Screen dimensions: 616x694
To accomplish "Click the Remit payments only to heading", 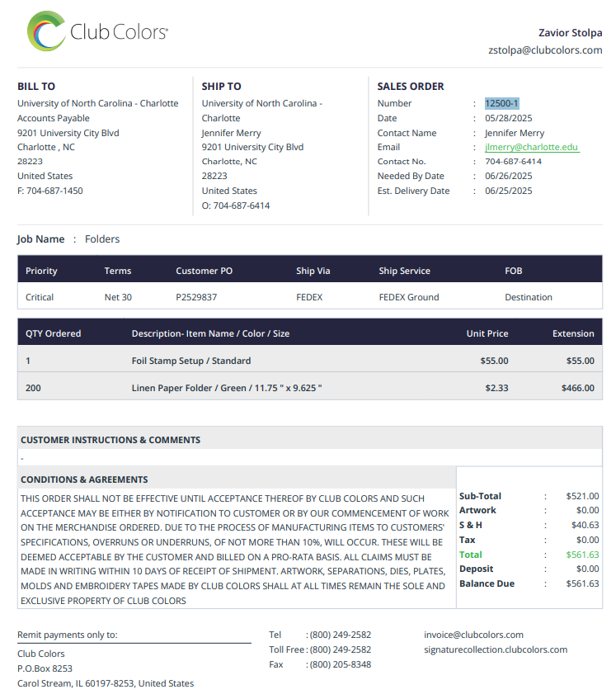I will pyautogui.click(x=68, y=635).
